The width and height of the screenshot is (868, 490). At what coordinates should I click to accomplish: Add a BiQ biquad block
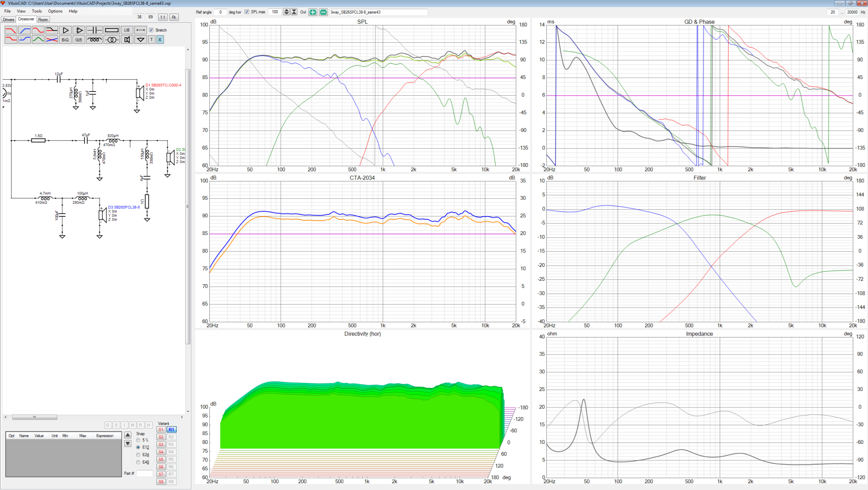[65, 39]
